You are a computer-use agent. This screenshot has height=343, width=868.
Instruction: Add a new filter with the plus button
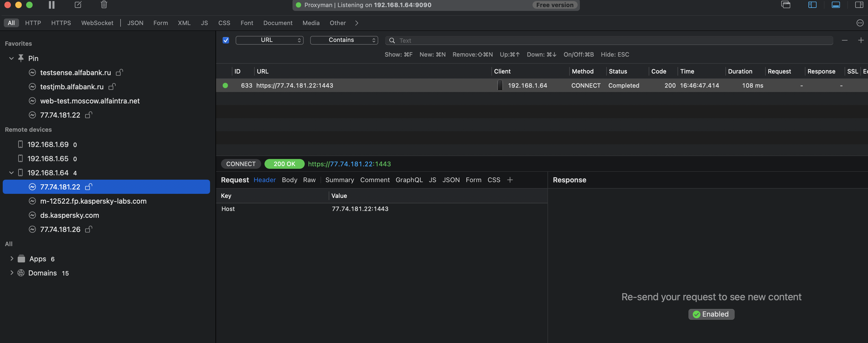pyautogui.click(x=861, y=40)
